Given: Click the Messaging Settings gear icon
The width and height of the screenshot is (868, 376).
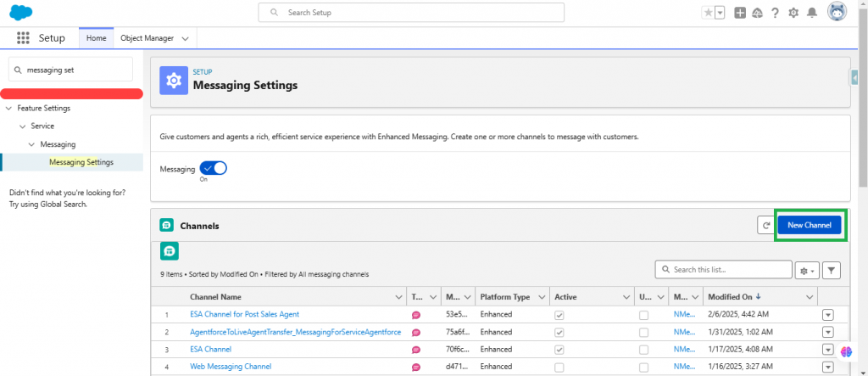Looking at the screenshot, I should (174, 81).
